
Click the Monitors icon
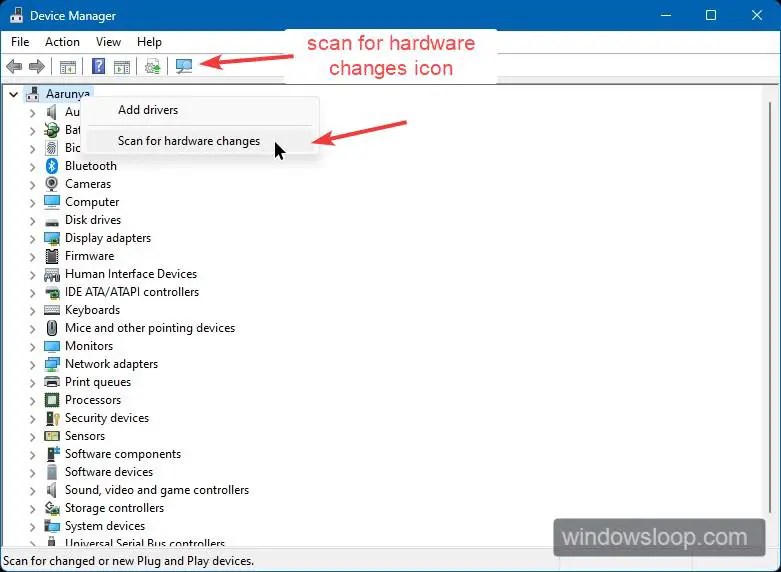[x=52, y=346]
